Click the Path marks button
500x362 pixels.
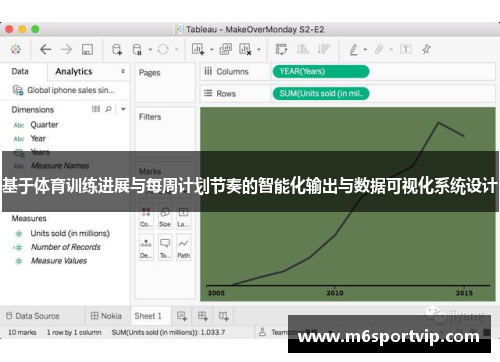[183, 248]
